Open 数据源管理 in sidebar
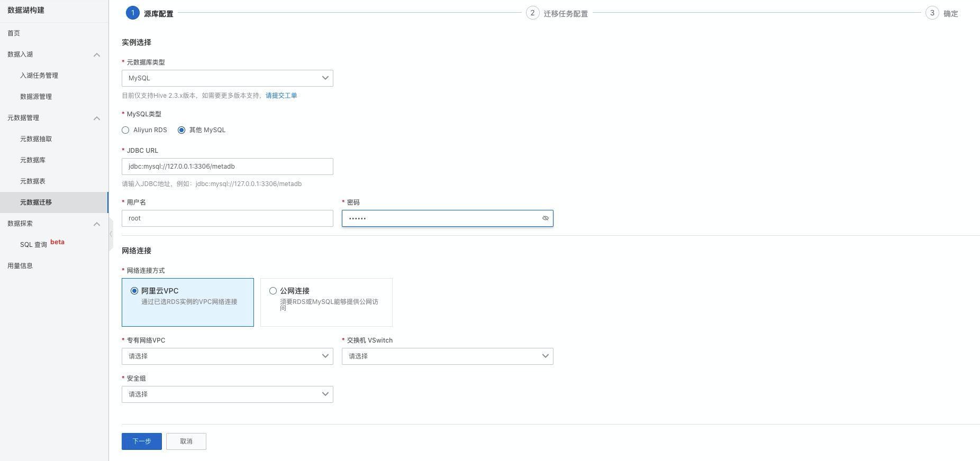The height and width of the screenshot is (461, 980). pyautogui.click(x=54, y=97)
